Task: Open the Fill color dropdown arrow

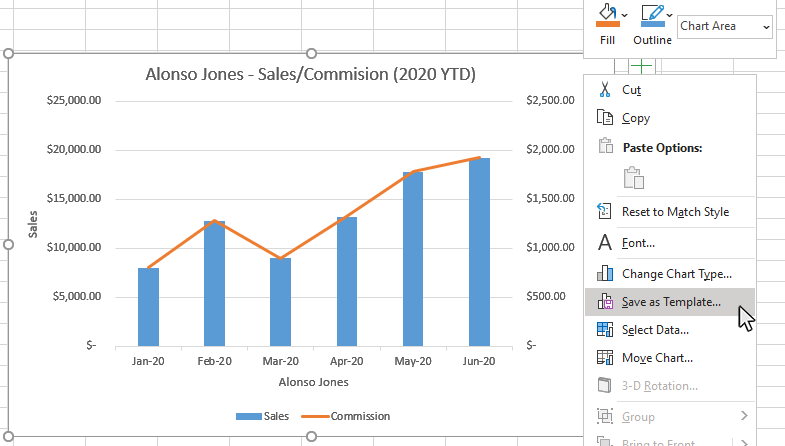Action: [x=624, y=15]
